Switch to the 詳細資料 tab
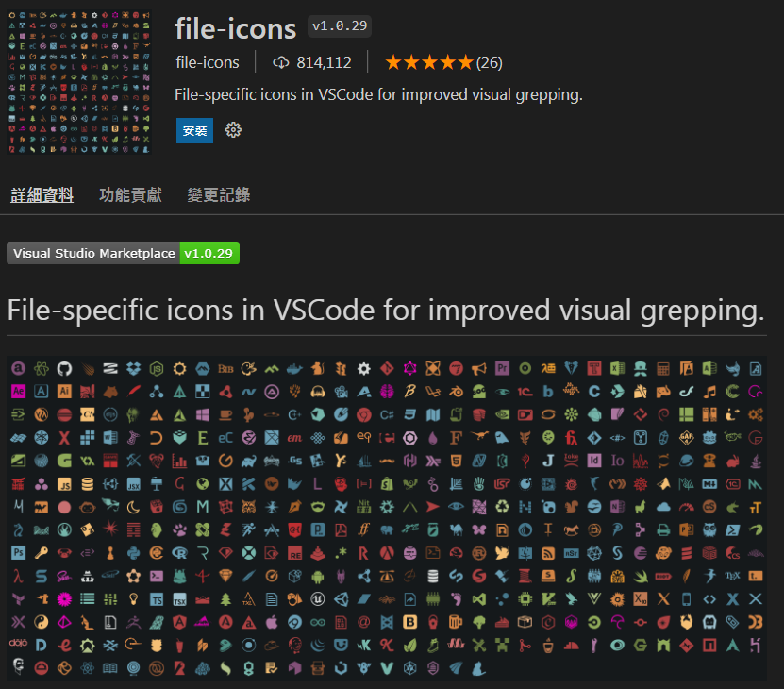The height and width of the screenshot is (689, 784). click(x=42, y=194)
